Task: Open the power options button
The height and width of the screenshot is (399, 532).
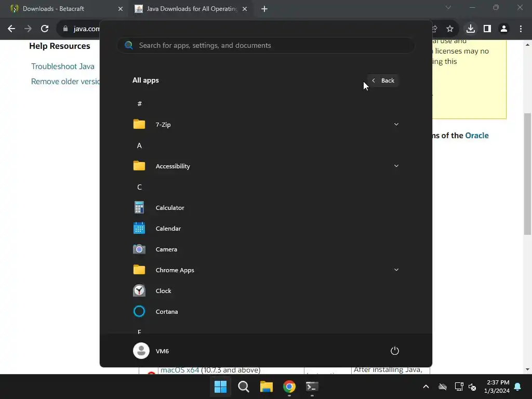Action: pyautogui.click(x=395, y=351)
